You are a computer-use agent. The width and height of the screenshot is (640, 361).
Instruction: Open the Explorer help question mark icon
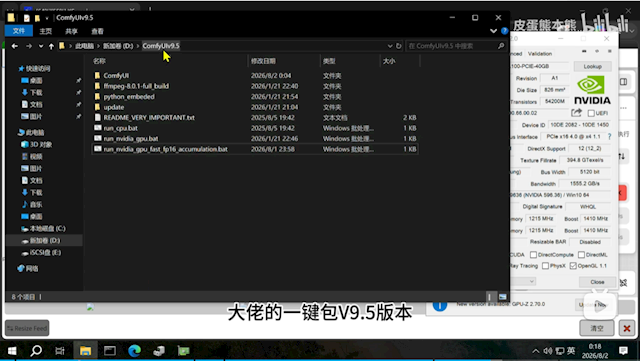tap(504, 31)
